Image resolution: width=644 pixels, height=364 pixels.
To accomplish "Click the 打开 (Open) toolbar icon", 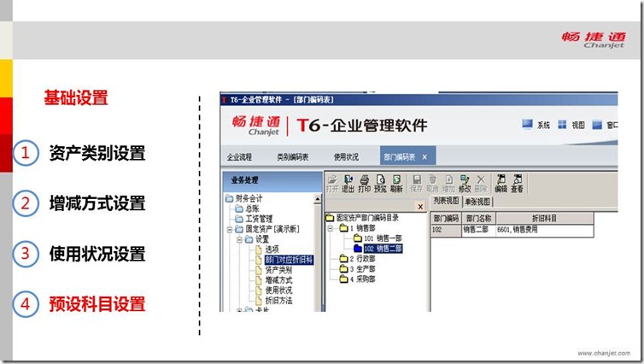I will click(x=332, y=184).
